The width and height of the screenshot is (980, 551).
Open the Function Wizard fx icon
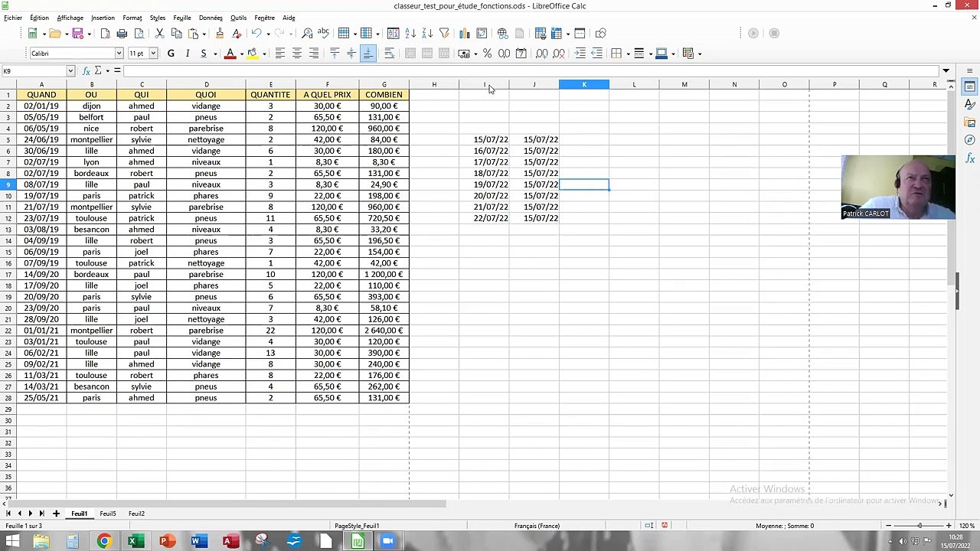coord(86,70)
